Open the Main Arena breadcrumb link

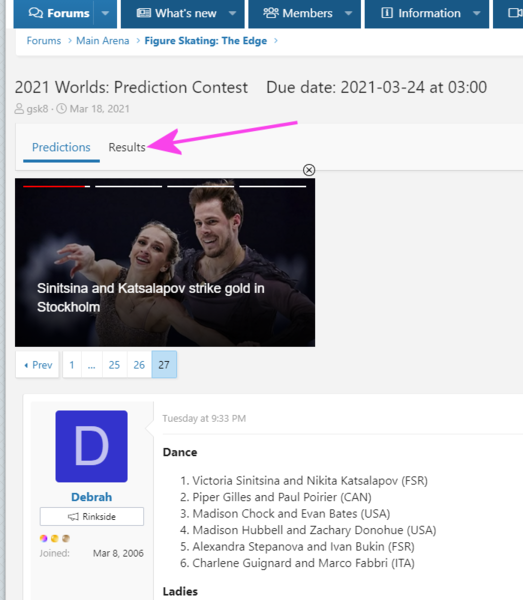click(103, 41)
